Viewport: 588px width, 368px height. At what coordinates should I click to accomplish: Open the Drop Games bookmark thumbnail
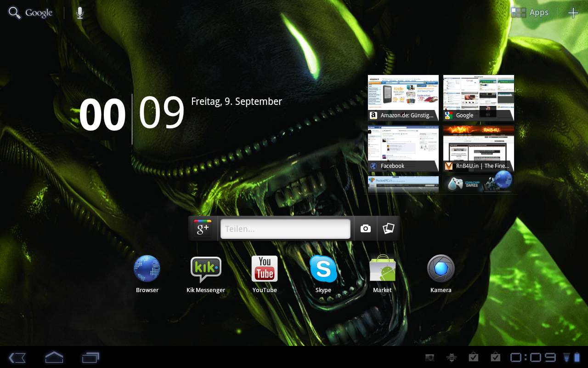479,184
